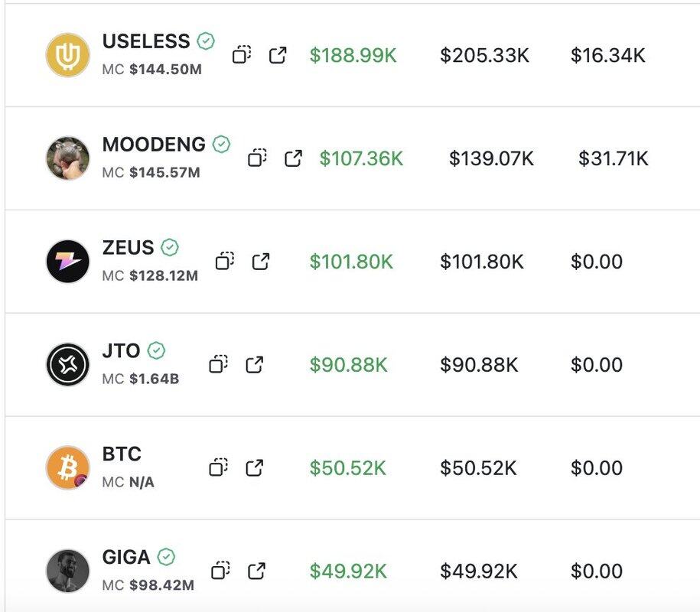Click the Bitcoin orange logo
Image resolution: width=700 pixels, height=612 pixels.
(x=68, y=467)
